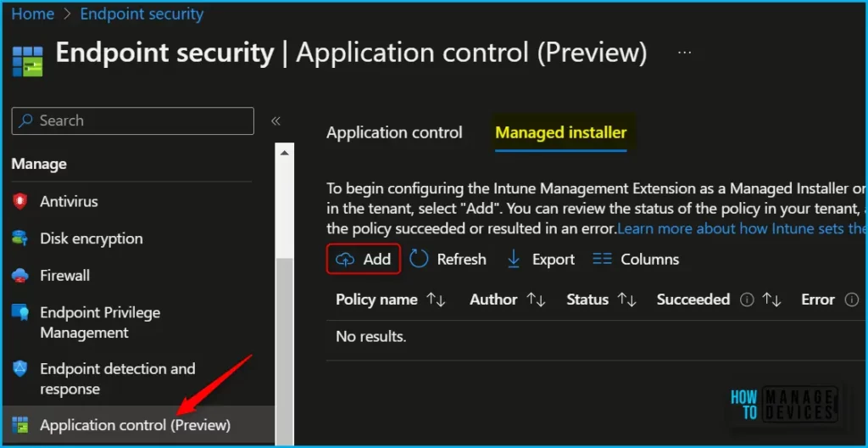
Task: Click the Refresh button label
Action: click(462, 259)
